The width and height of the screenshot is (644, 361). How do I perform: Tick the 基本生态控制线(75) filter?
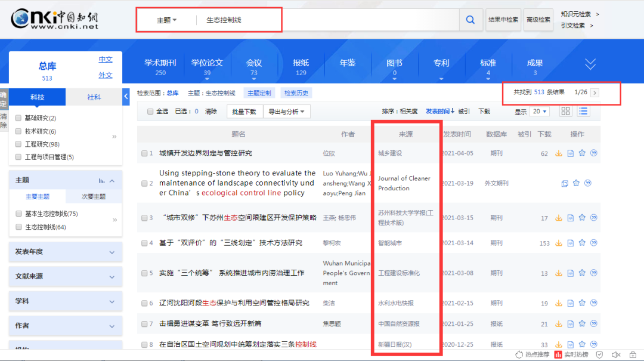pyautogui.click(x=18, y=214)
